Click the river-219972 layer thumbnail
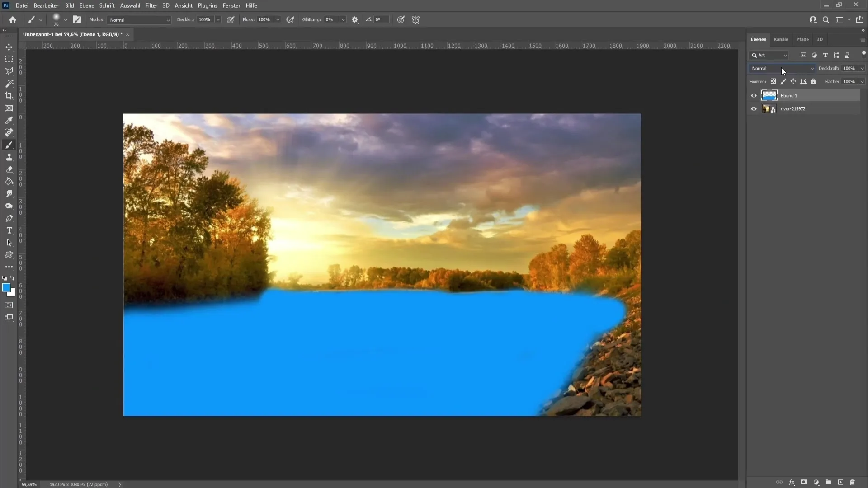This screenshot has width=868, height=488. pos(766,108)
